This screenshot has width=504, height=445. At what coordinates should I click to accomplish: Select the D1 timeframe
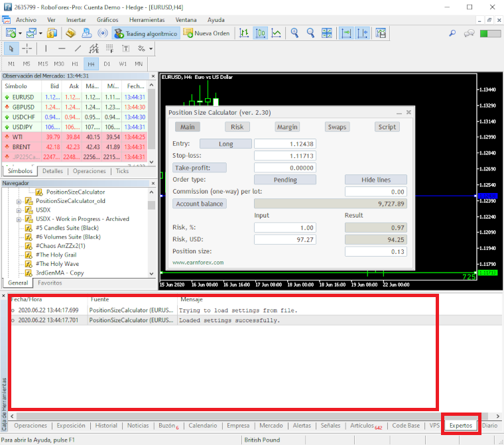pos(107,64)
